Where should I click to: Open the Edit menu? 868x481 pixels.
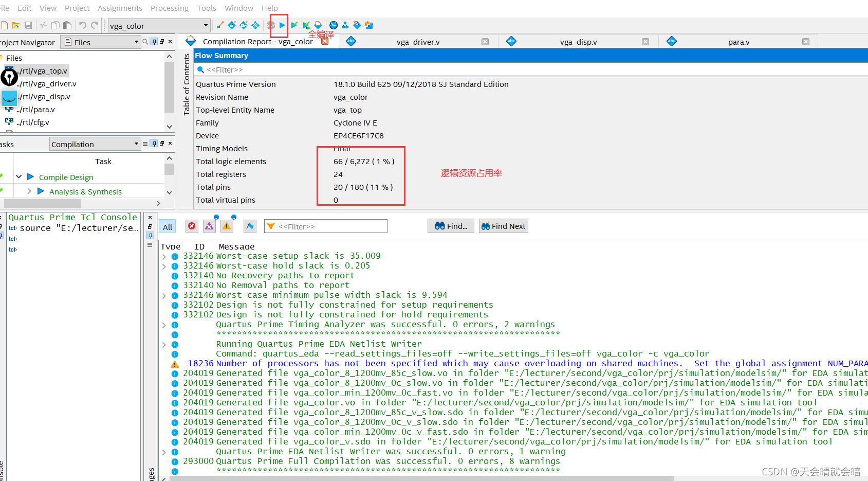(x=24, y=8)
